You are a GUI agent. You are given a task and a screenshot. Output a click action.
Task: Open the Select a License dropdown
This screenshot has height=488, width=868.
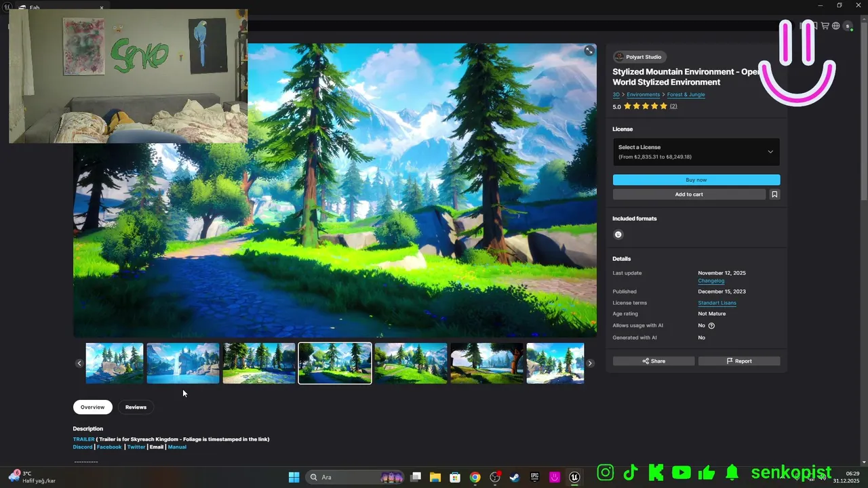[696, 152]
